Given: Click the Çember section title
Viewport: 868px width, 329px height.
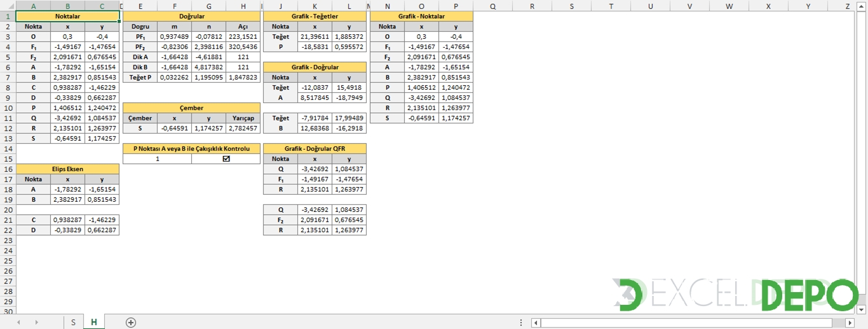Looking at the screenshot, I should click(191, 108).
